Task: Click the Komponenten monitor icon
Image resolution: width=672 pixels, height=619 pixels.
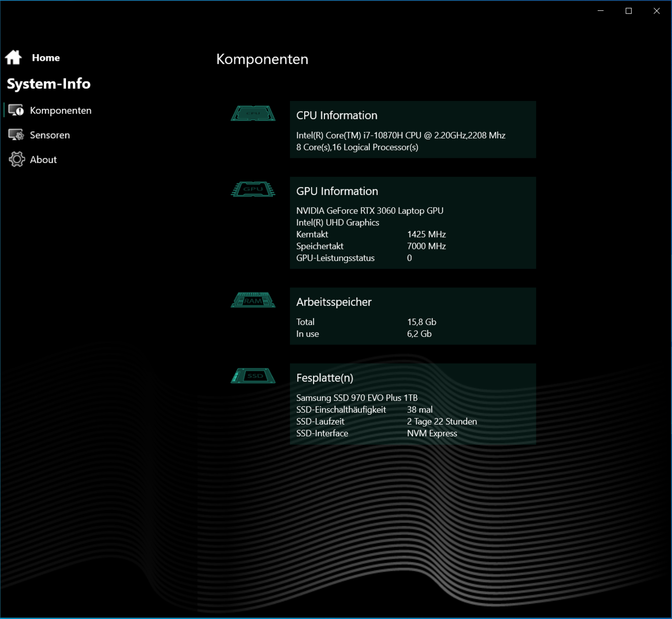Action: 16,110
